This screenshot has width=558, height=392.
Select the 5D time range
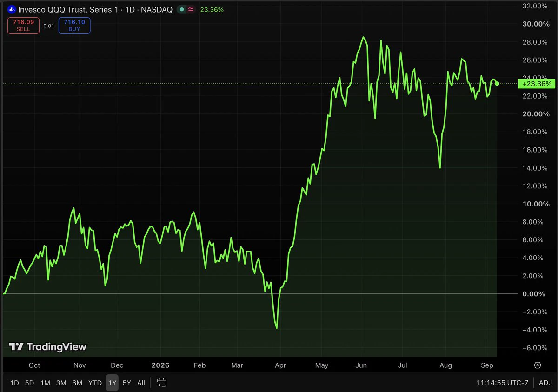(29, 383)
